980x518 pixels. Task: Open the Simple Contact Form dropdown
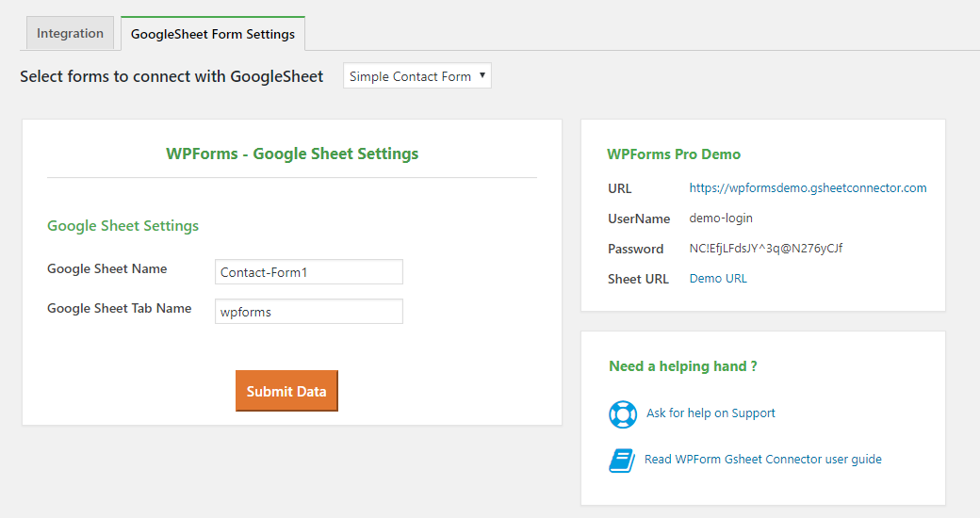pyautogui.click(x=417, y=76)
